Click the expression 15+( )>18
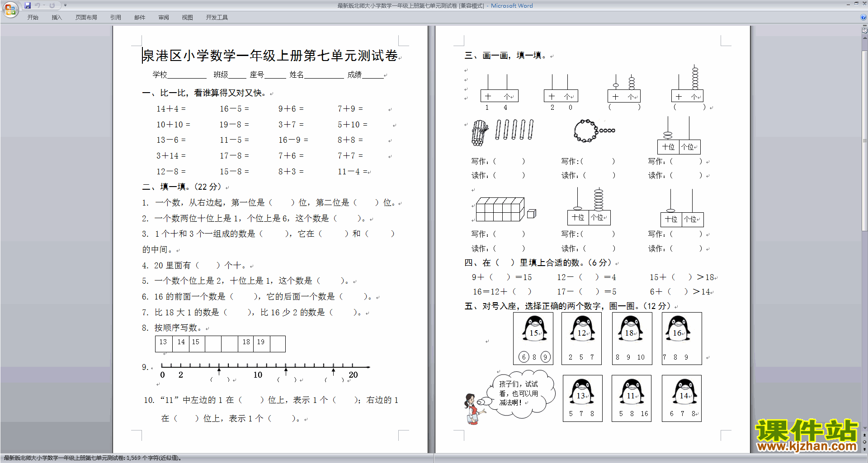This screenshot has width=868, height=463. tap(682, 277)
